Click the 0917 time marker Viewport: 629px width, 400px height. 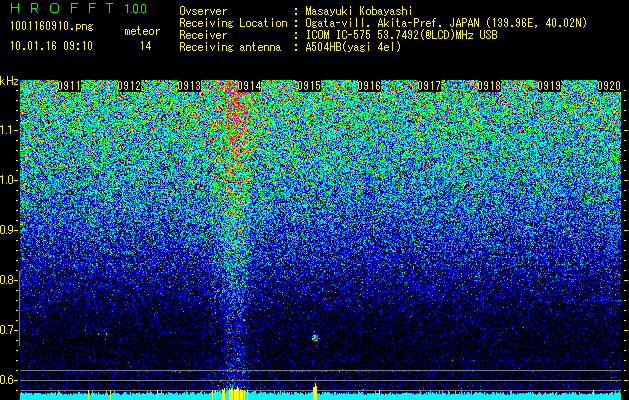[429, 86]
